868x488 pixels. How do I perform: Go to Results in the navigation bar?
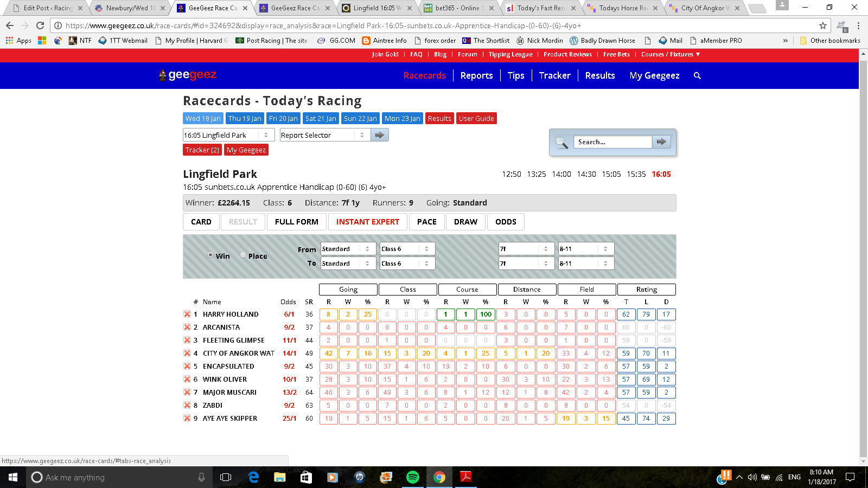click(600, 76)
